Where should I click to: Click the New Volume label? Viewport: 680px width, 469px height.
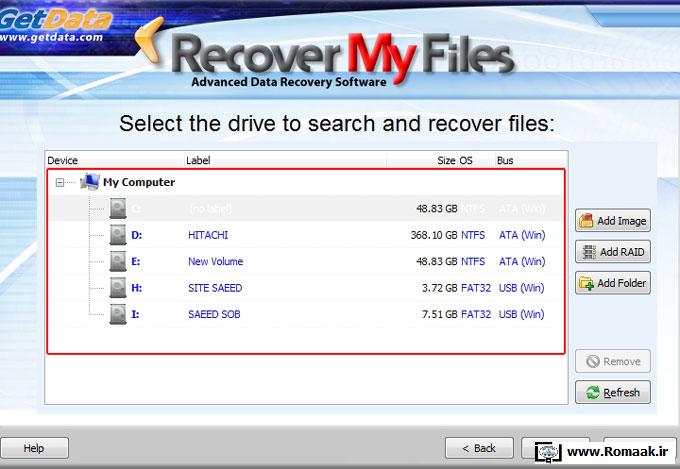coord(216,262)
